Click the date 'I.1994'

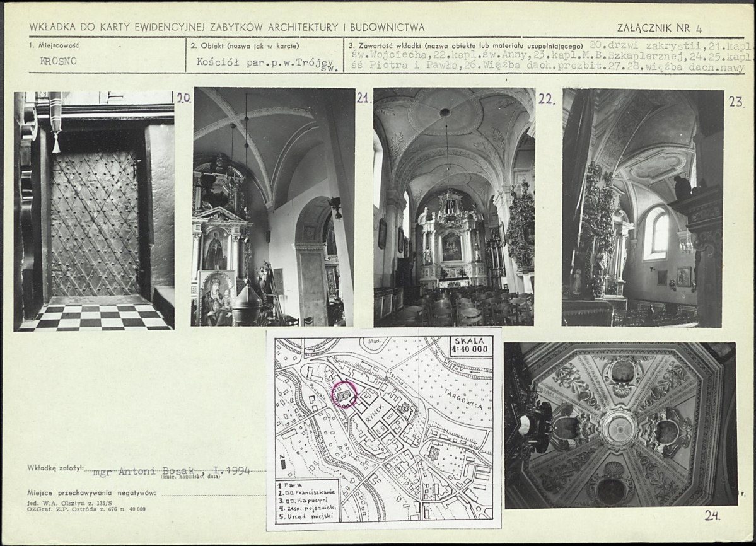pyautogui.click(x=231, y=470)
